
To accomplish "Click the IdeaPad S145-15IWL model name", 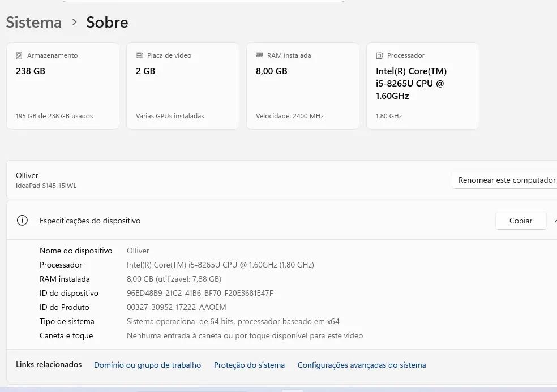I will (x=46, y=186).
